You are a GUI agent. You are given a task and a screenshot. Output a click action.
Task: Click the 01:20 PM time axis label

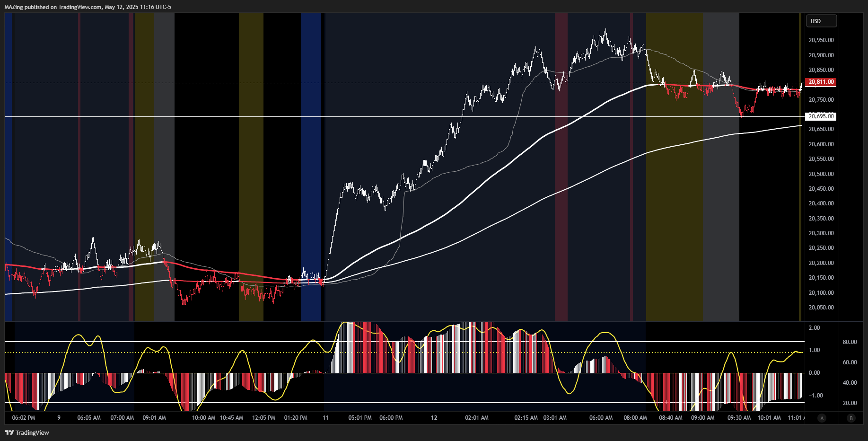coord(296,418)
